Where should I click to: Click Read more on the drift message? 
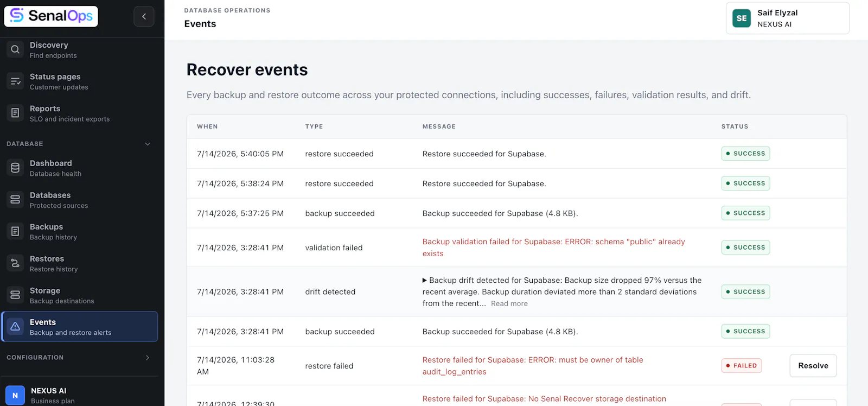pyautogui.click(x=509, y=304)
